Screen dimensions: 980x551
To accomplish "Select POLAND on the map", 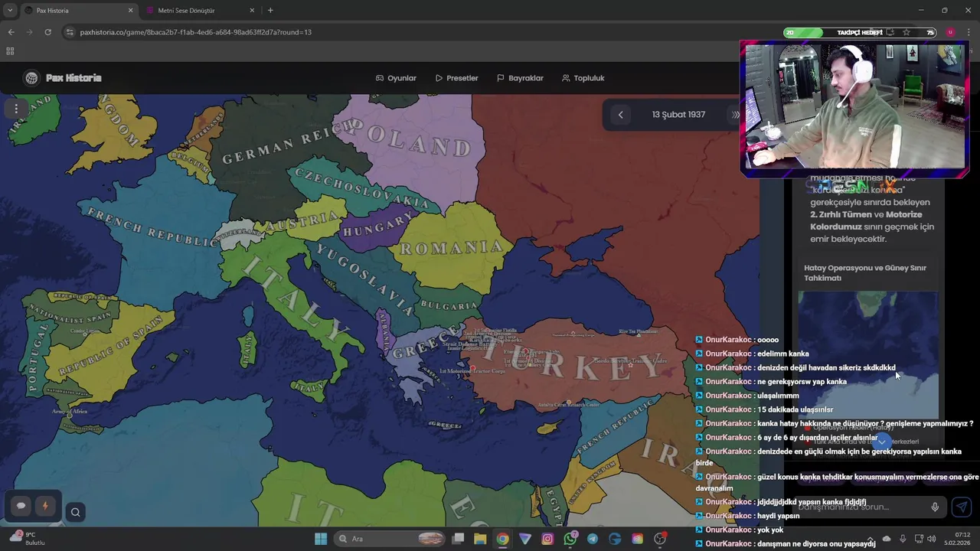I will click(421, 139).
